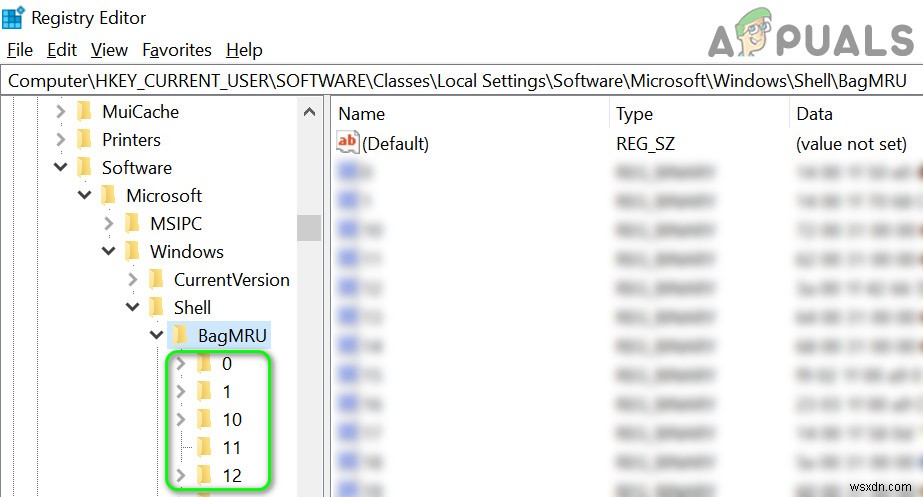Open the Edit menu

pyautogui.click(x=62, y=50)
